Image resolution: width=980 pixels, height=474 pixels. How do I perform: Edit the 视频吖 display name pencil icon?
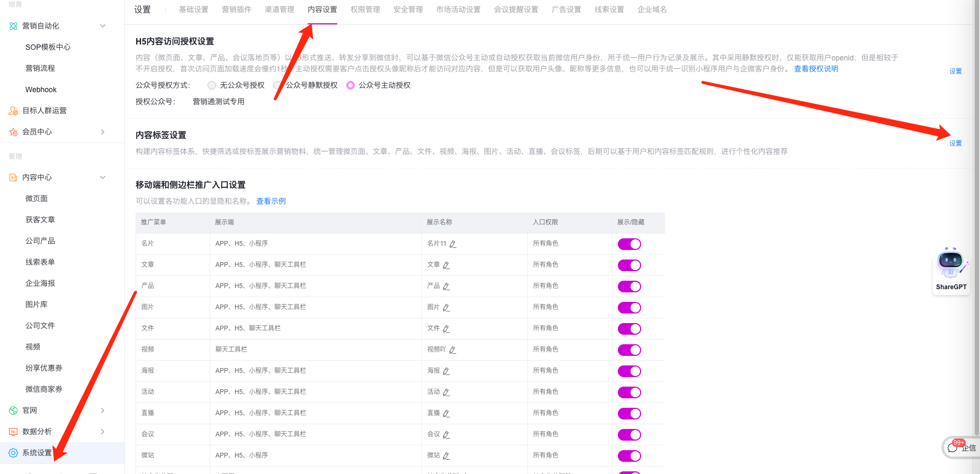[453, 350]
